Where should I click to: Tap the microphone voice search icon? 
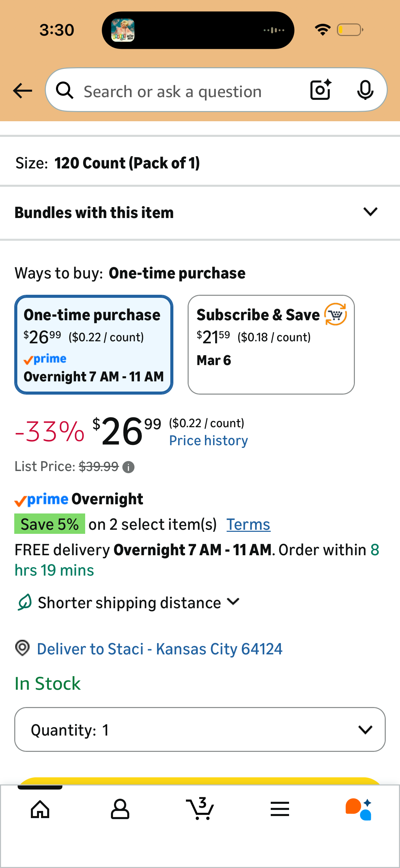365,90
